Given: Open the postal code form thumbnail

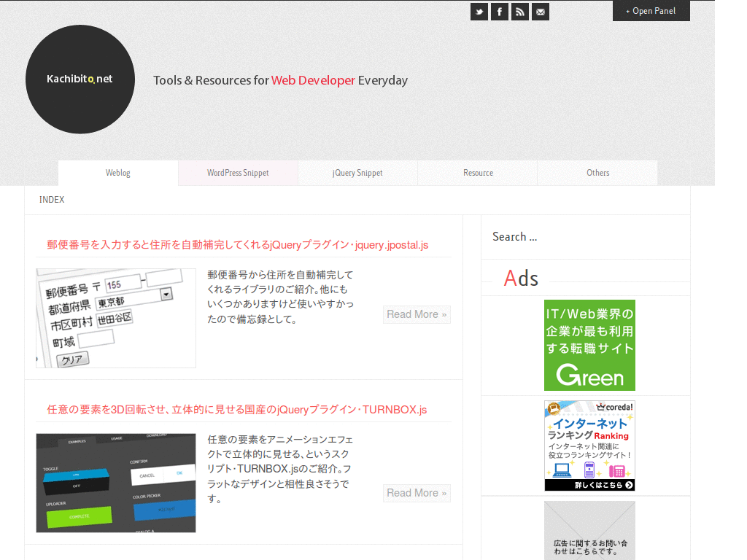Looking at the screenshot, I should click(116, 318).
